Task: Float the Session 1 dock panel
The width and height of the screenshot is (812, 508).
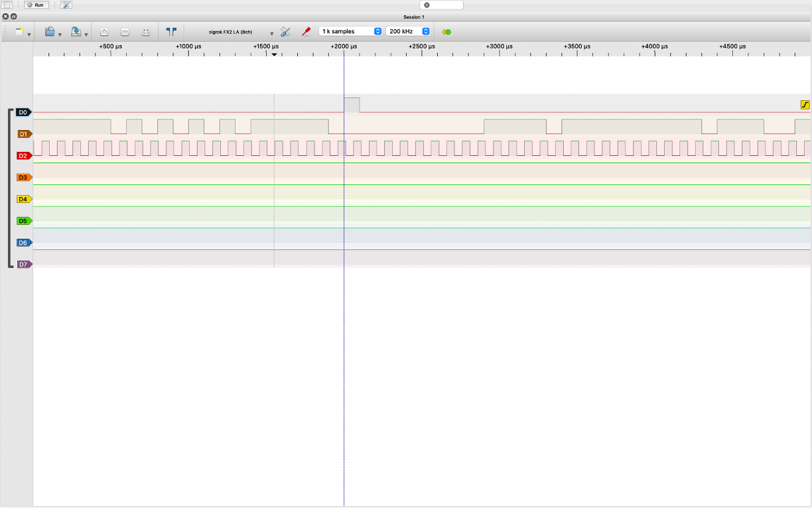Action: coord(13,16)
